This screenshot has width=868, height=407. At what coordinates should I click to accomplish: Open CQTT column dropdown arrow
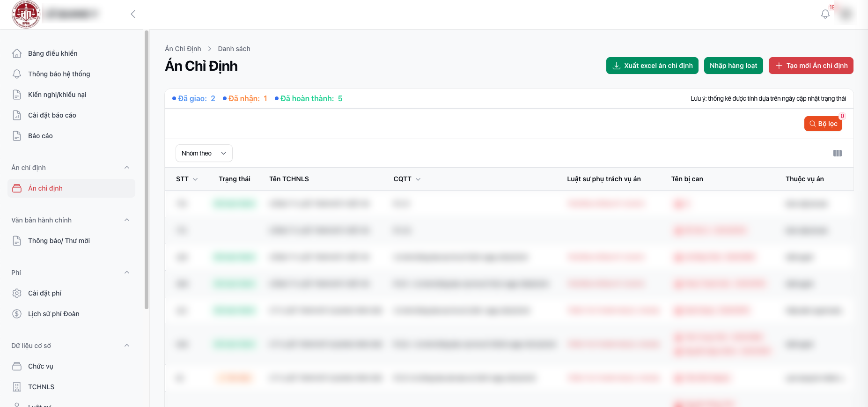tap(418, 179)
